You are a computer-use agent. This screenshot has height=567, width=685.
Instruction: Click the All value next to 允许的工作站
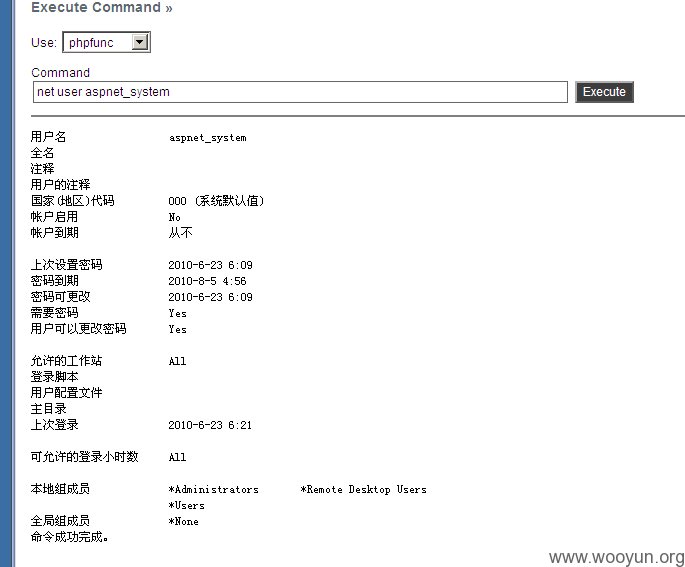[177, 361]
